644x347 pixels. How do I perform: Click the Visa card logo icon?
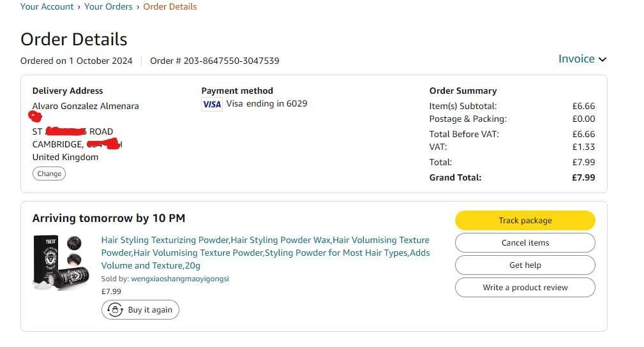pos(211,104)
